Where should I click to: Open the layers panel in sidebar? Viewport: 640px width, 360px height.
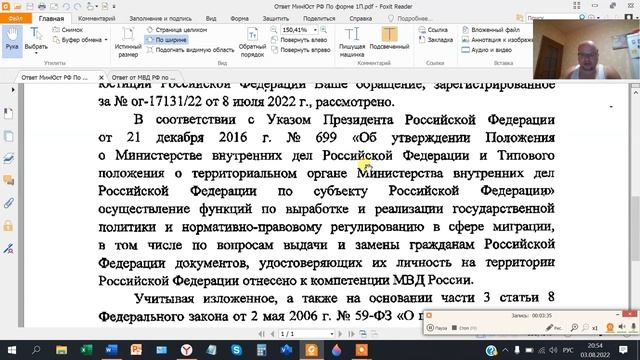9,158
